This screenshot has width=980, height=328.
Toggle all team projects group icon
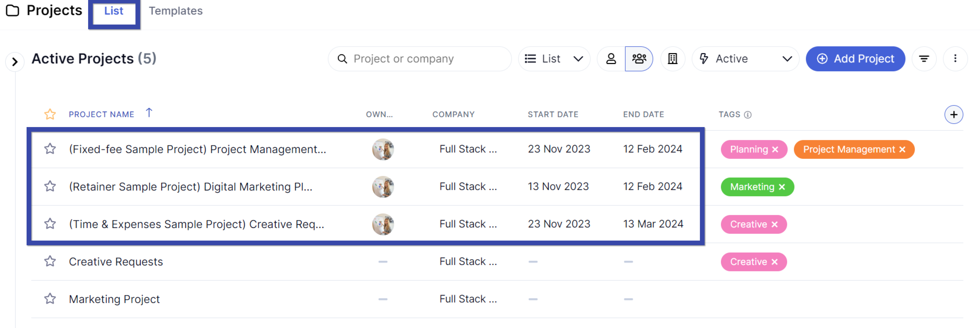pos(639,59)
